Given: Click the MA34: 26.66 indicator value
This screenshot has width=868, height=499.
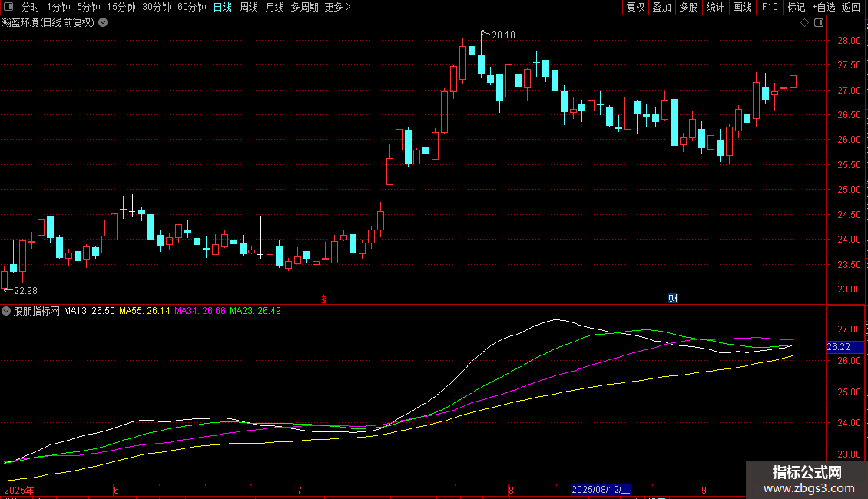Looking at the screenshot, I should (200, 311).
